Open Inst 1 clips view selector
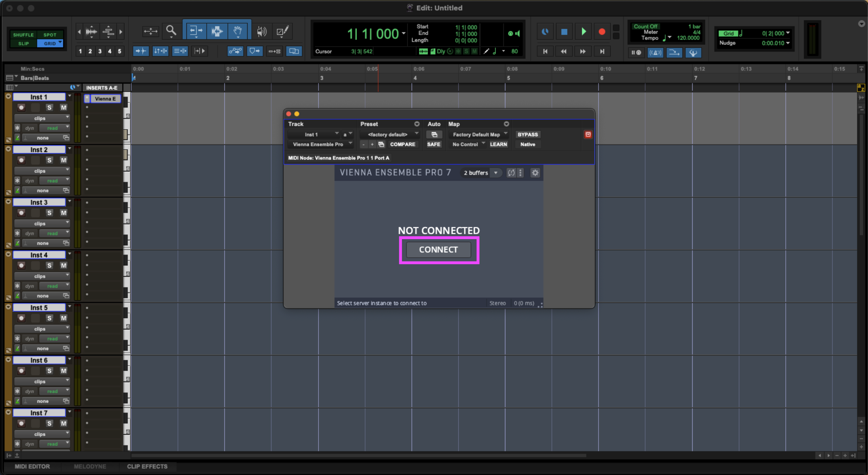Viewport: 868px width, 475px height. (x=42, y=118)
